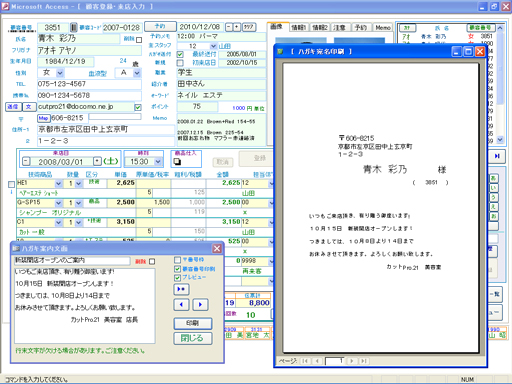
Task: Switch to the 情報1 tab
Action: tap(298, 27)
